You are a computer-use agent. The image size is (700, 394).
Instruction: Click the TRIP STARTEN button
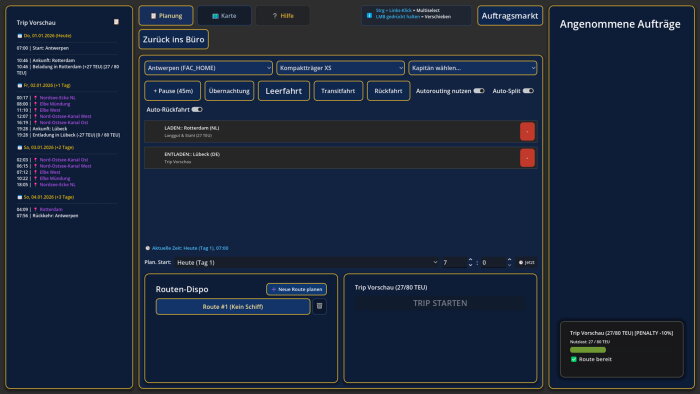(440, 303)
